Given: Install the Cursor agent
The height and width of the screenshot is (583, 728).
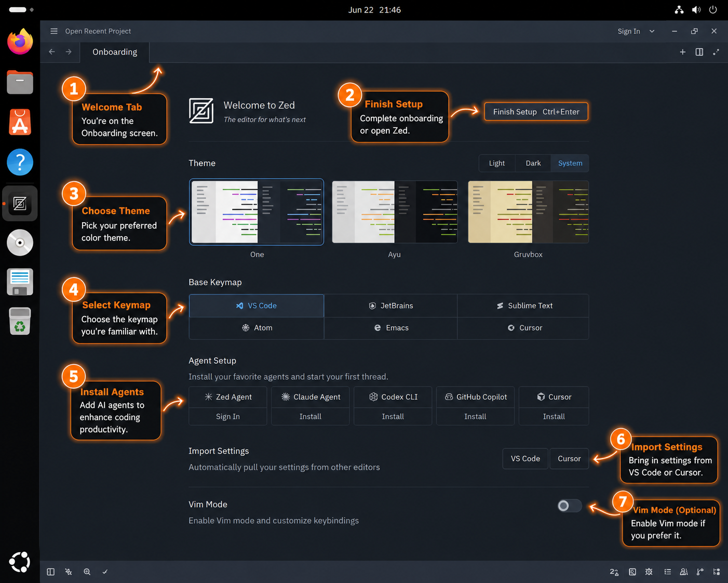Looking at the screenshot, I should (x=554, y=417).
